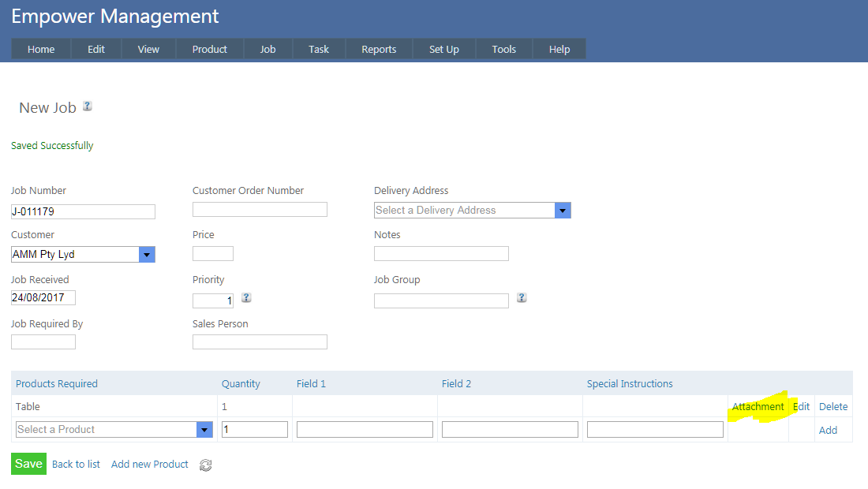Click the refresh icon beside Add new Product
The width and height of the screenshot is (868, 489).
[206, 465]
